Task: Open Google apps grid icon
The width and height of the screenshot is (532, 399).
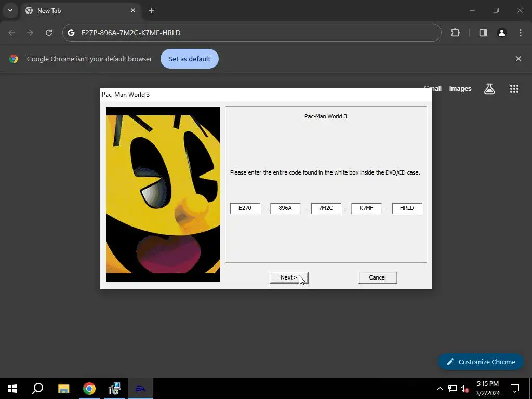Action: [514, 88]
